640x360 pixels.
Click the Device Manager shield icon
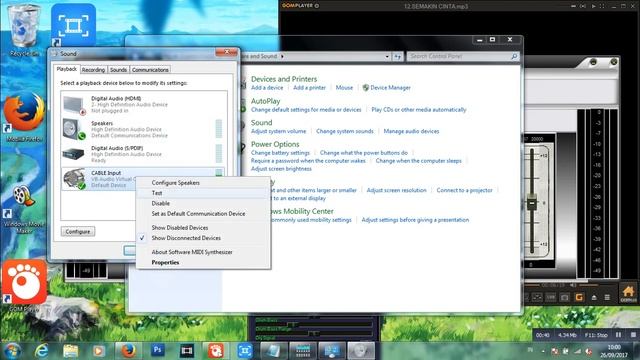[366, 88]
